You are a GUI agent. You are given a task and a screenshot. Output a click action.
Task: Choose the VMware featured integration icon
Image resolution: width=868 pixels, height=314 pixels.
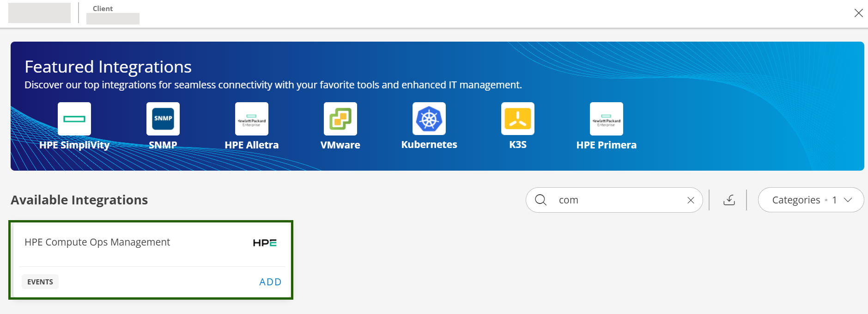click(x=340, y=119)
